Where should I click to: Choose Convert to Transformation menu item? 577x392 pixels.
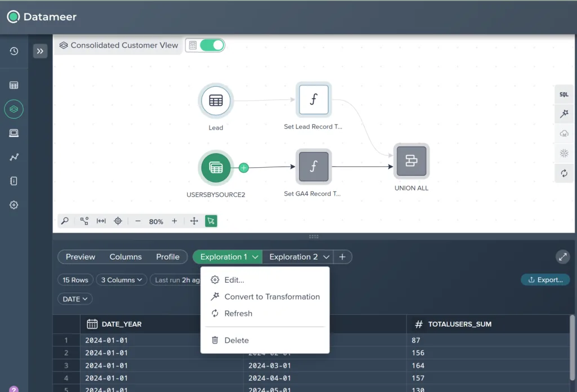[x=265, y=297]
